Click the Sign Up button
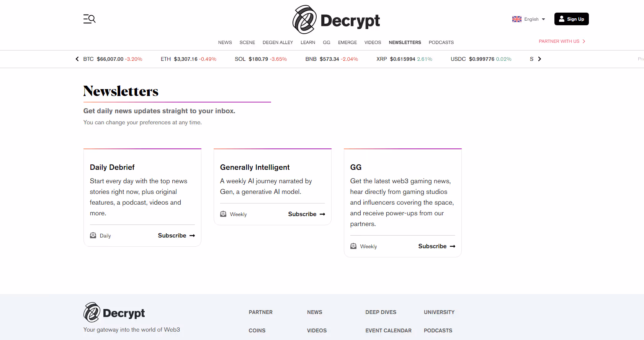This screenshot has width=644, height=340. pyautogui.click(x=572, y=19)
